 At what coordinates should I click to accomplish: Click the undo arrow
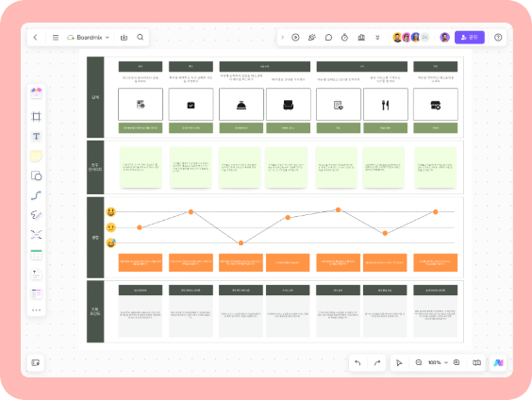pyautogui.click(x=357, y=362)
